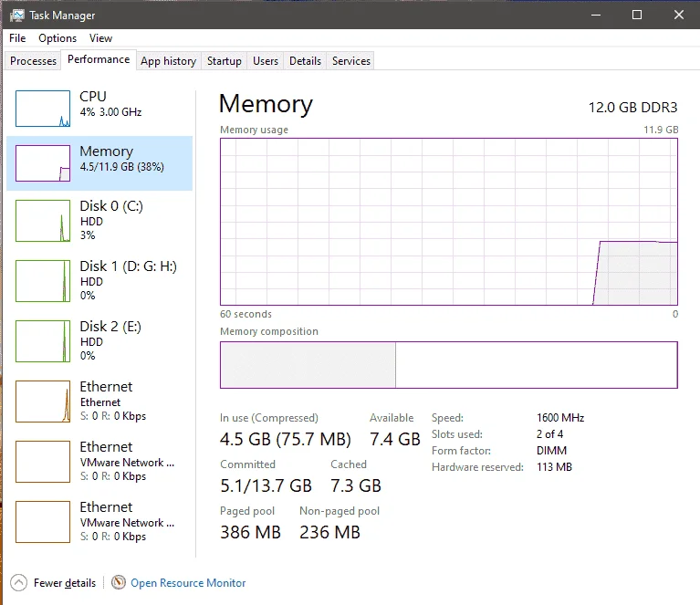Click the 60 seconds graph label
700x605 pixels.
pyautogui.click(x=246, y=314)
